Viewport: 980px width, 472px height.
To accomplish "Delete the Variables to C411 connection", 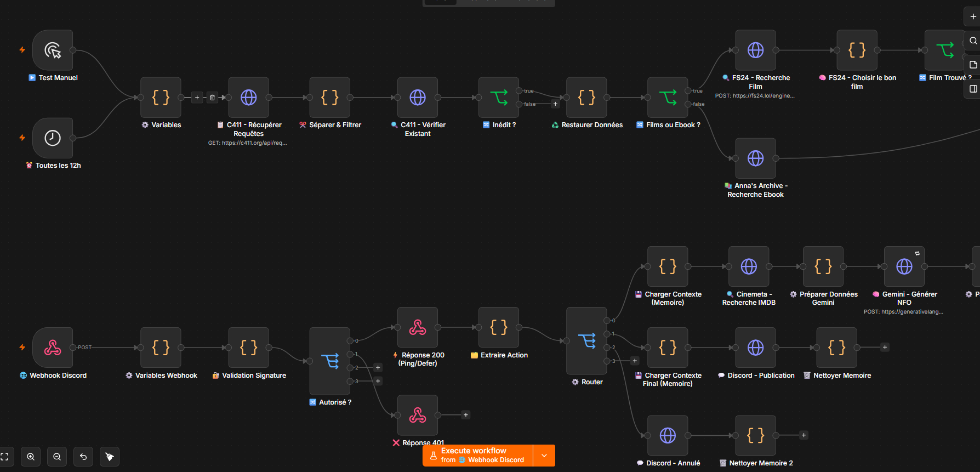I will [x=212, y=98].
